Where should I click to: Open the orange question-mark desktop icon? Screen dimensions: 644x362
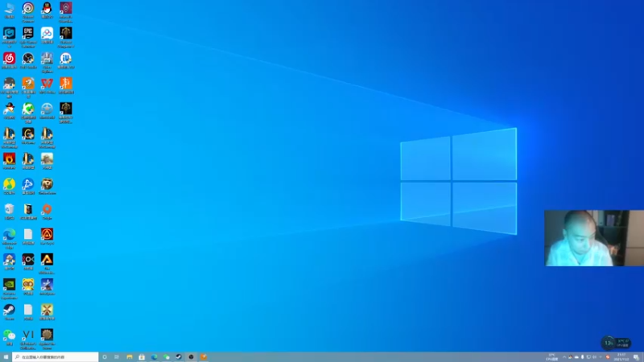pos(28,87)
